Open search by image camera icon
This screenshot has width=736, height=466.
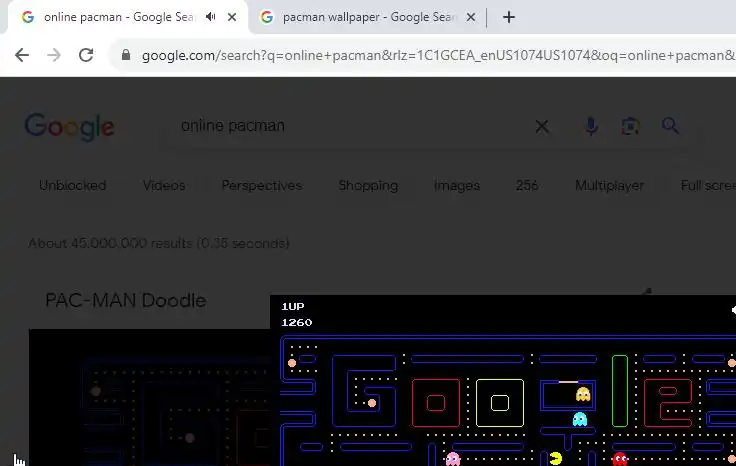pyautogui.click(x=630, y=126)
